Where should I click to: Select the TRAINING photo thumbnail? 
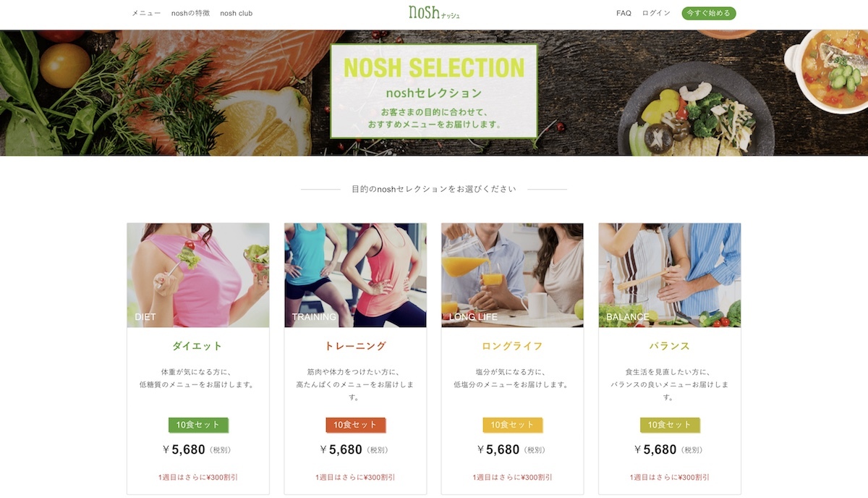(x=355, y=275)
